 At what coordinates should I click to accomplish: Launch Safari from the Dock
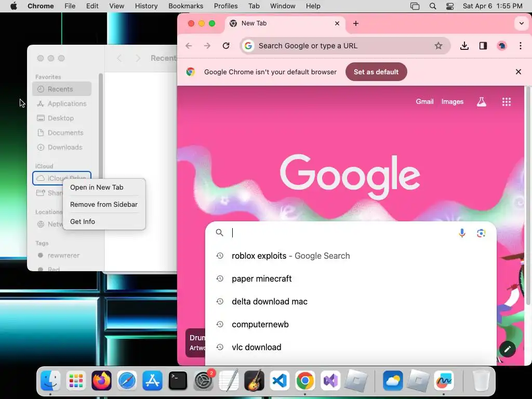tap(127, 380)
